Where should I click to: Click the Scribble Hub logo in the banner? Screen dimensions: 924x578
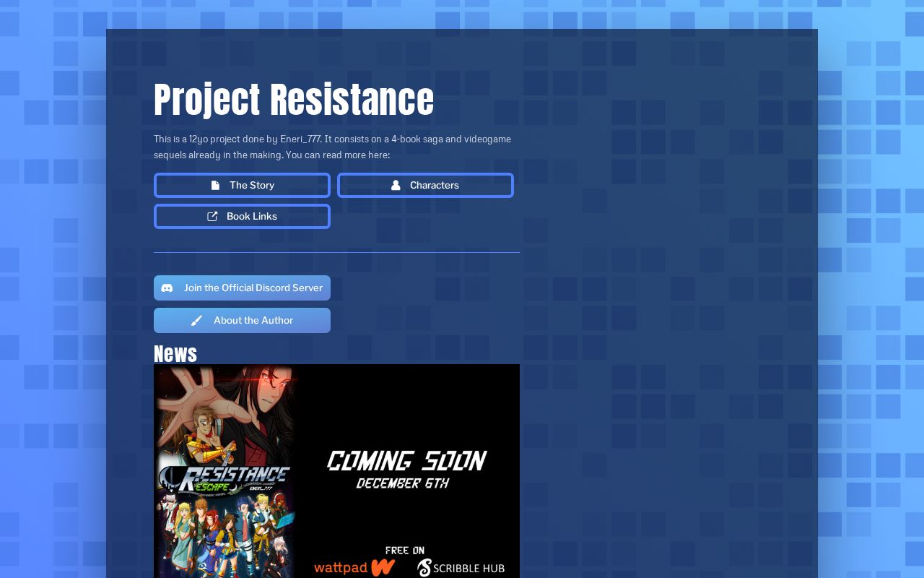[x=461, y=568]
